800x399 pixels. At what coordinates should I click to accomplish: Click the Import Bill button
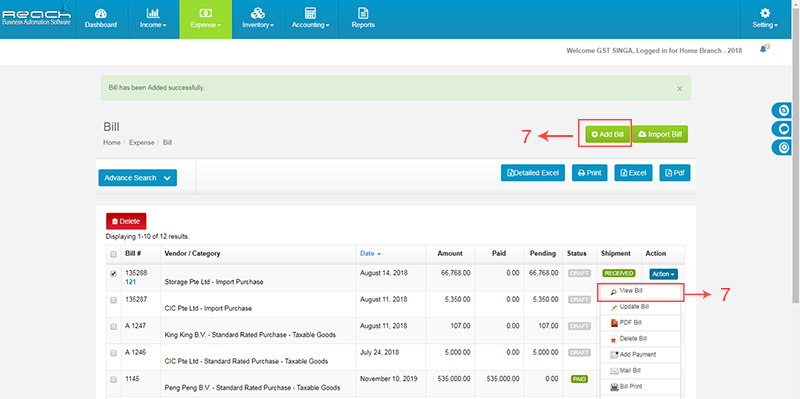[660, 134]
